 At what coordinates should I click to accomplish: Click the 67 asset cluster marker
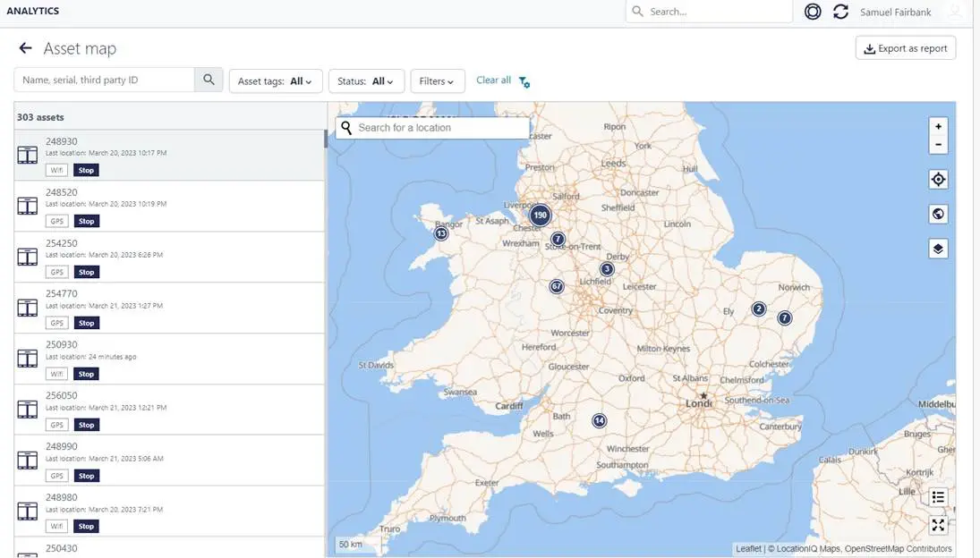click(557, 286)
